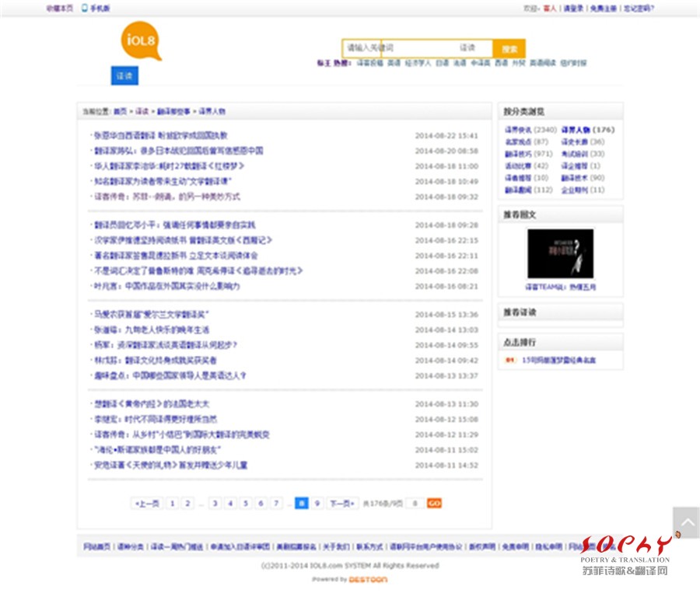This screenshot has height=593, width=700.
Task: Click the orange rank badge in 点击排行
Action: click(x=510, y=361)
